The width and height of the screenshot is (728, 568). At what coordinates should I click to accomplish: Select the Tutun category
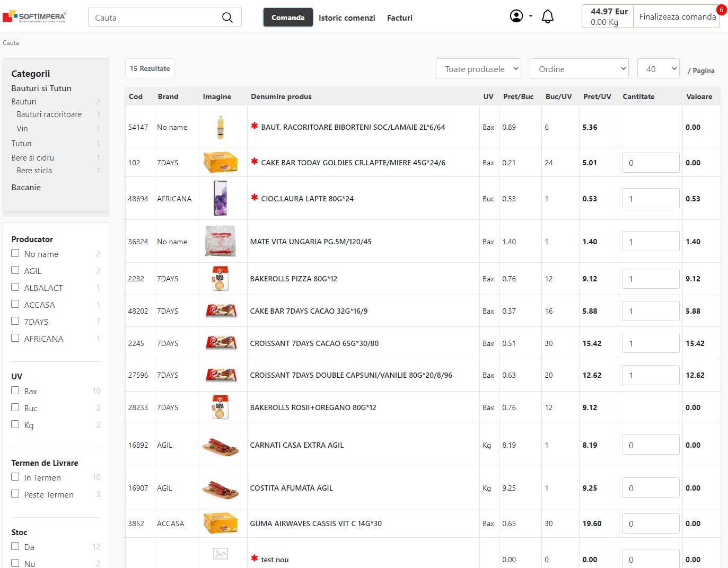point(21,144)
